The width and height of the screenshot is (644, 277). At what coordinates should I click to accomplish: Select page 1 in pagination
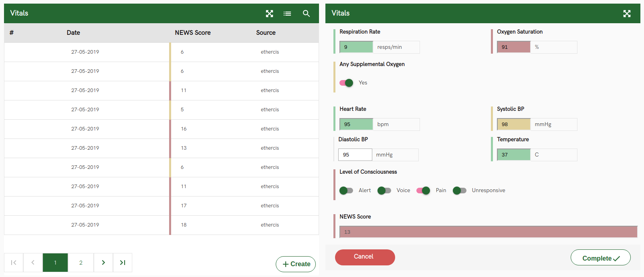(55, 263)
